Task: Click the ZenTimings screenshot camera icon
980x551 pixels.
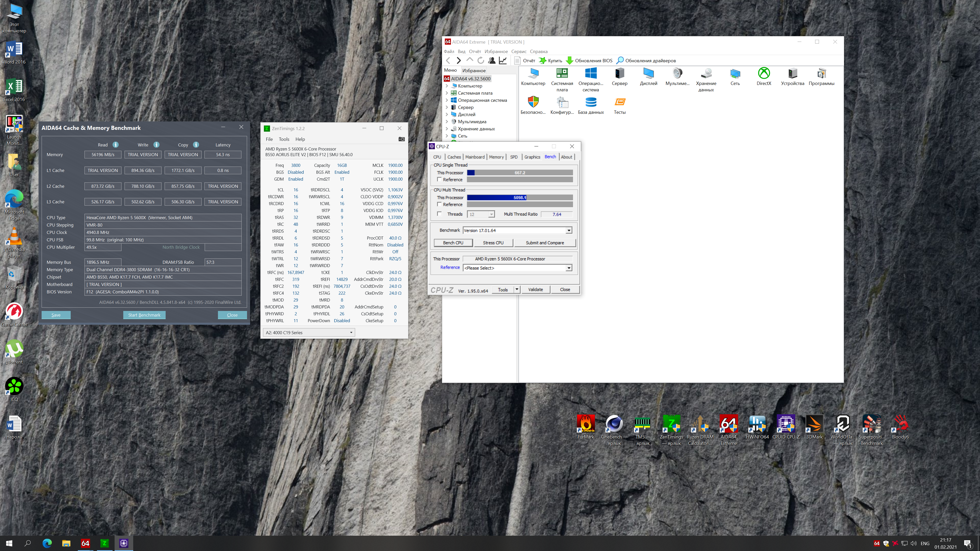Action: coord(401,139)
